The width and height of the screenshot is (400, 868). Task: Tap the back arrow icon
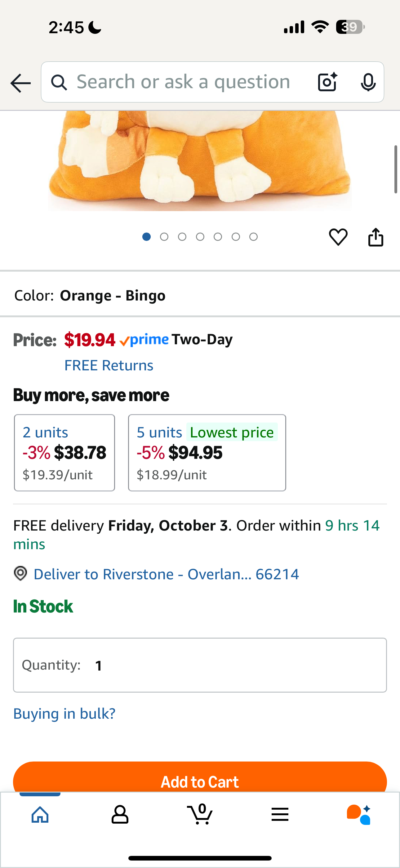(20, 83)
